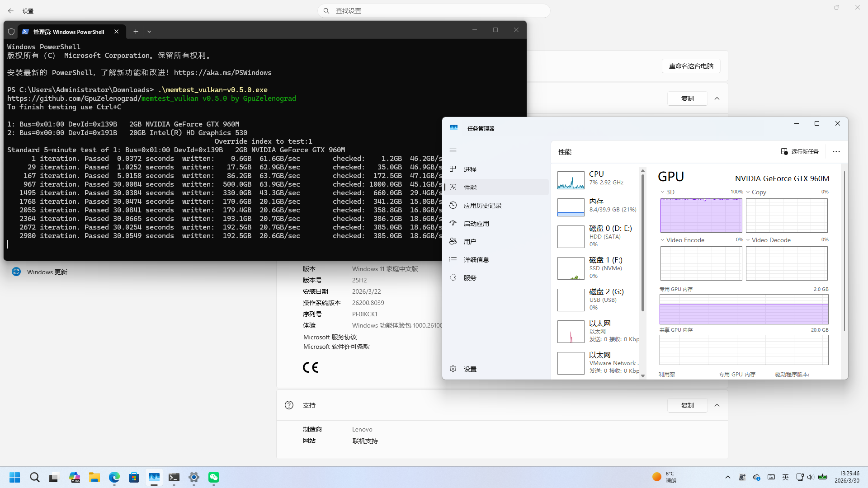Go to the Users page in Task Manager
Viewport: 868px width, 488px height.
click(470, 242)
